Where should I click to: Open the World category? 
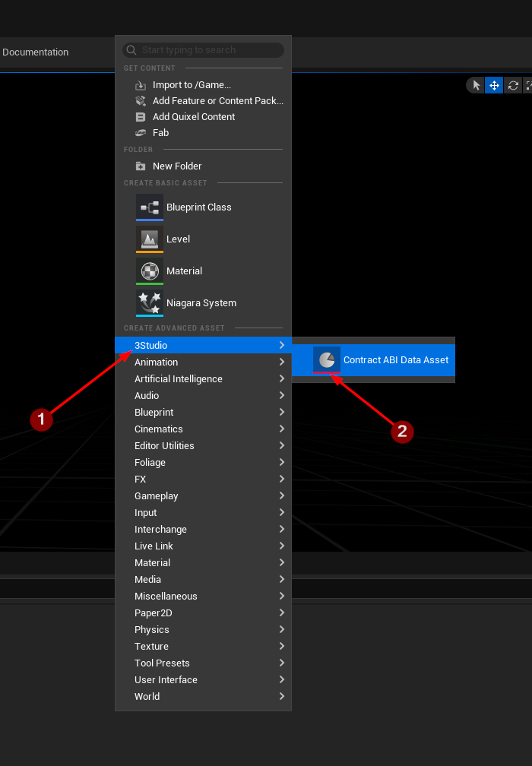tap(203, 697)
